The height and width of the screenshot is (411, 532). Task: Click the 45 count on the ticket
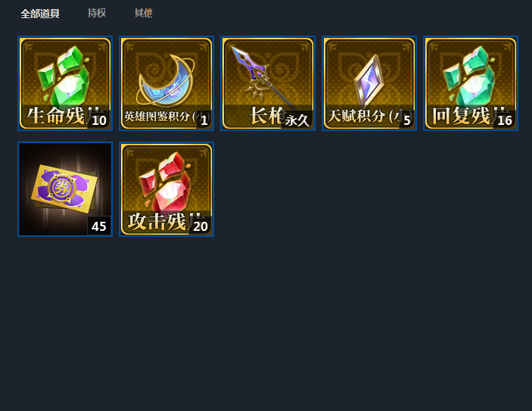(x=98, y=226)
